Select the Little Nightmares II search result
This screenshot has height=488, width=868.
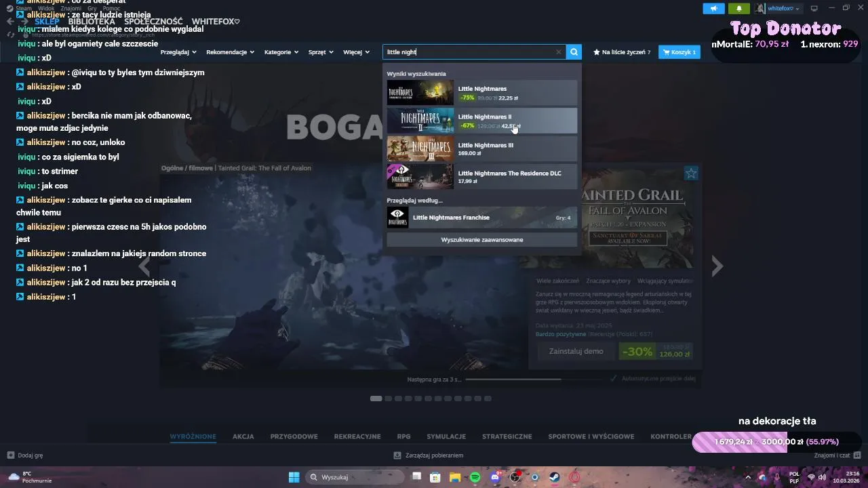point(482,121)
